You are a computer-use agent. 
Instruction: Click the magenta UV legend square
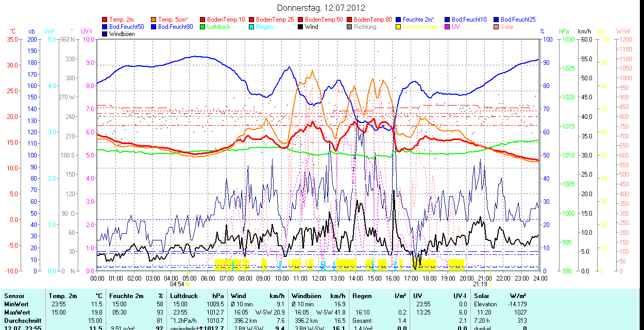(x=448, y=27)
